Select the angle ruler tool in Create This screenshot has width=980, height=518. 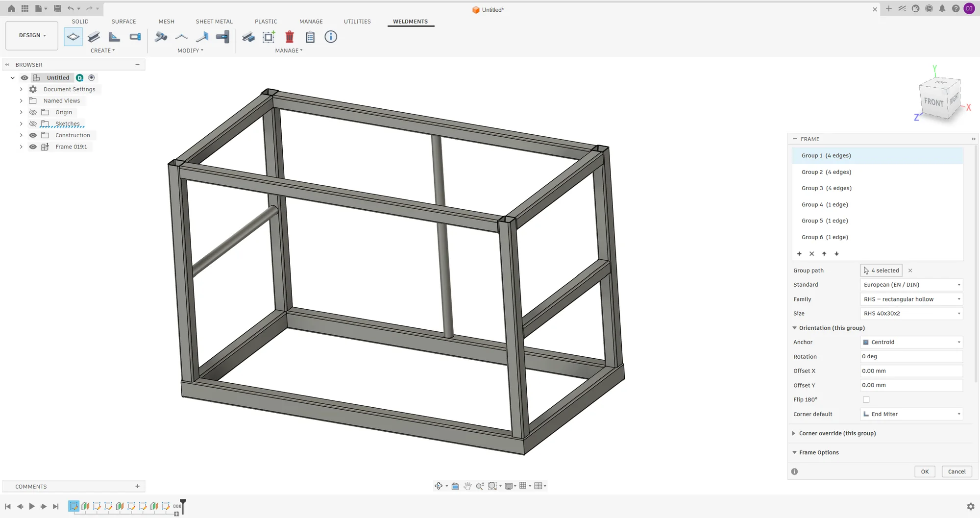click(114, 37)
